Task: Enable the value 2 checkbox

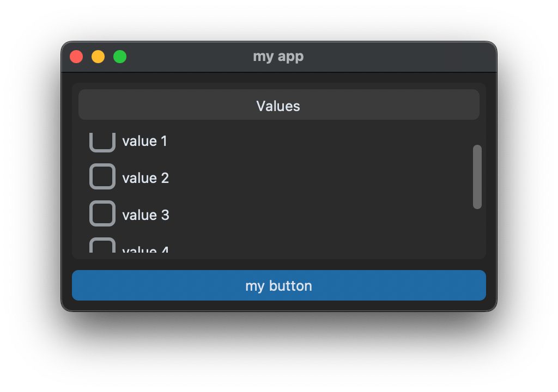Action: [102, 176]
